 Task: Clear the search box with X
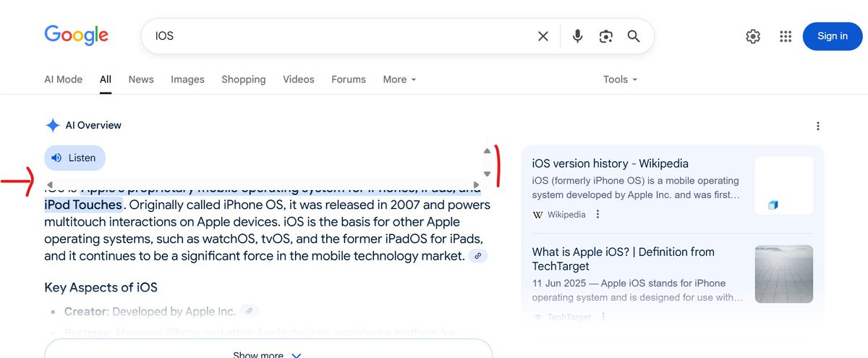[x=542, y=36]
